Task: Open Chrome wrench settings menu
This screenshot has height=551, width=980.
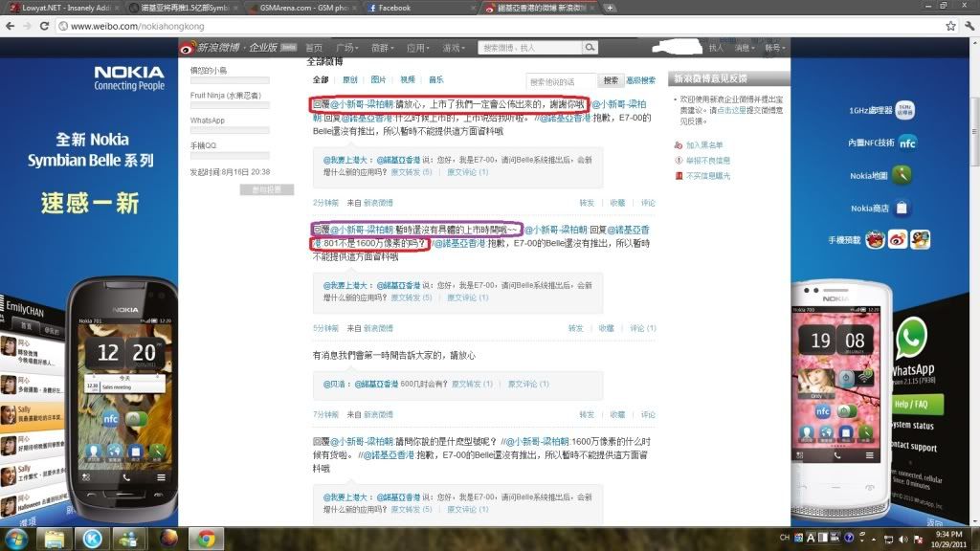Action: click(x=969, y=26)
